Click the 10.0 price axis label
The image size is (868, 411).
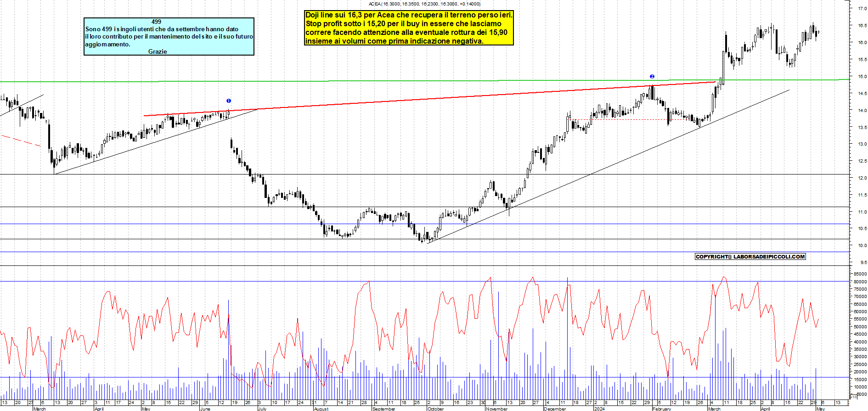click(x=862, y=245)
